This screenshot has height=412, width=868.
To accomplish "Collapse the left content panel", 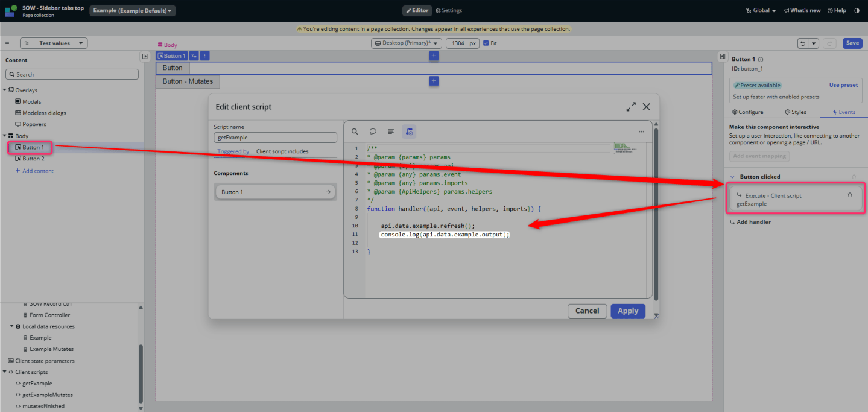I will (145, 56).
